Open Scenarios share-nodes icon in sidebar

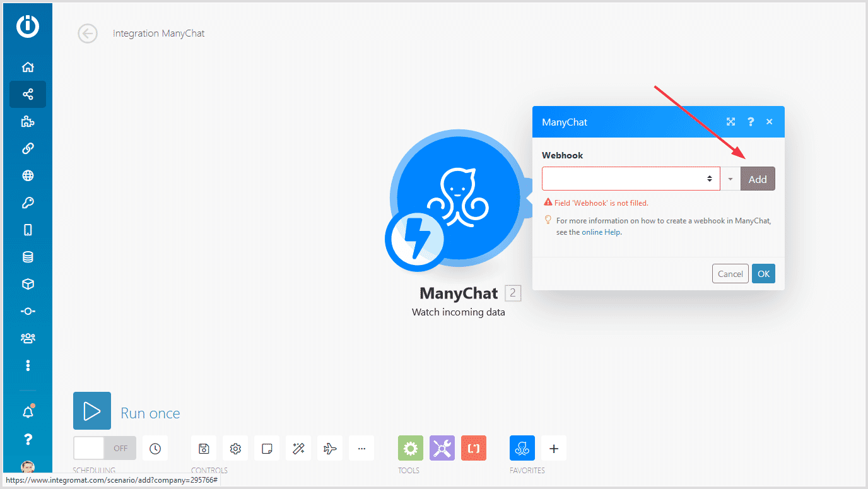tap(28, 95)
